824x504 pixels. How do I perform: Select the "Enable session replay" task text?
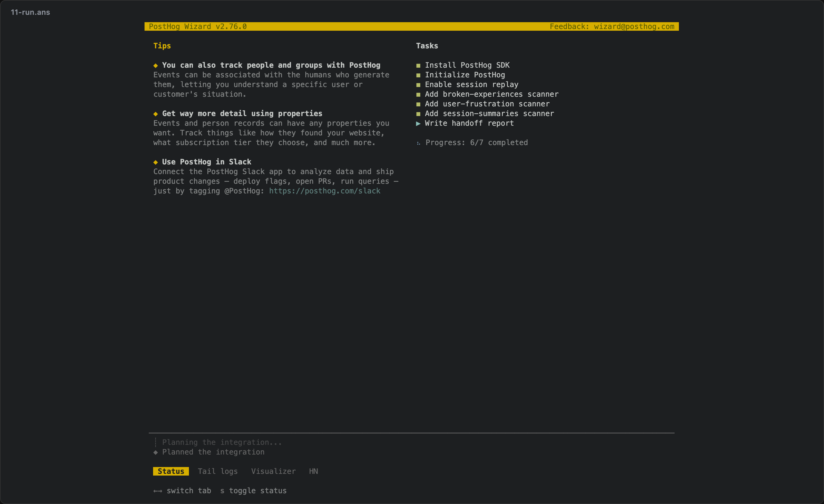[471, 84]
